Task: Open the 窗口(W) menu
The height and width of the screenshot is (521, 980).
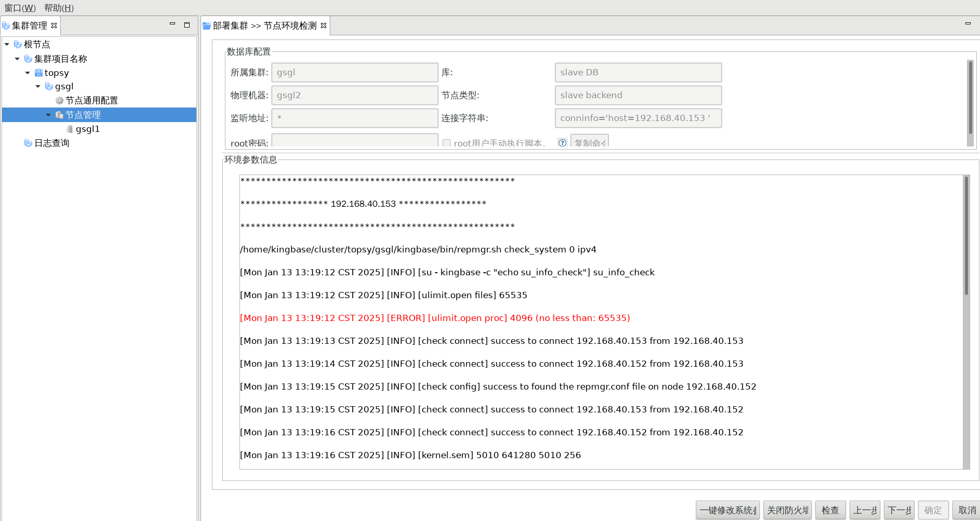Action: pyautogui.click(x=20, y=8)
